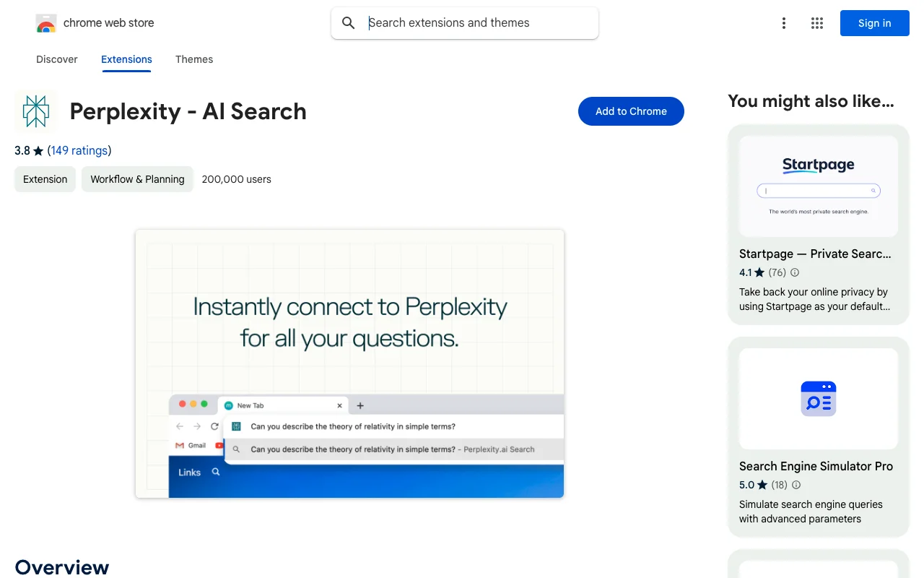The image size is (924, 578).
Task: Switch to the Themes tab
Action: tap(194, 59)
